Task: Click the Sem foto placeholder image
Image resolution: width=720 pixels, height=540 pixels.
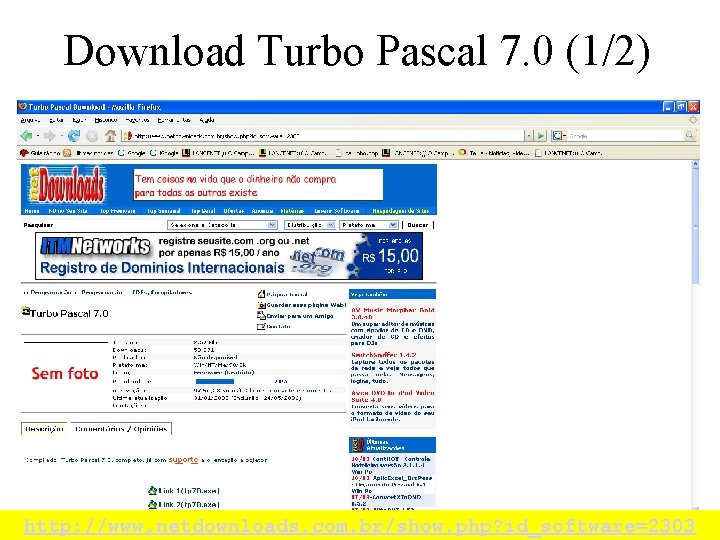Action: (65, 373)
